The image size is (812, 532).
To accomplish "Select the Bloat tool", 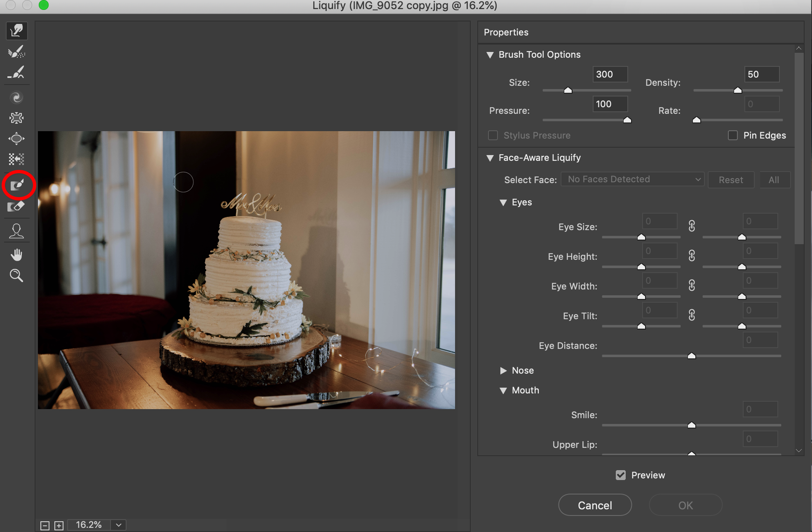I will pyautogui.click(x=17, y=139).
